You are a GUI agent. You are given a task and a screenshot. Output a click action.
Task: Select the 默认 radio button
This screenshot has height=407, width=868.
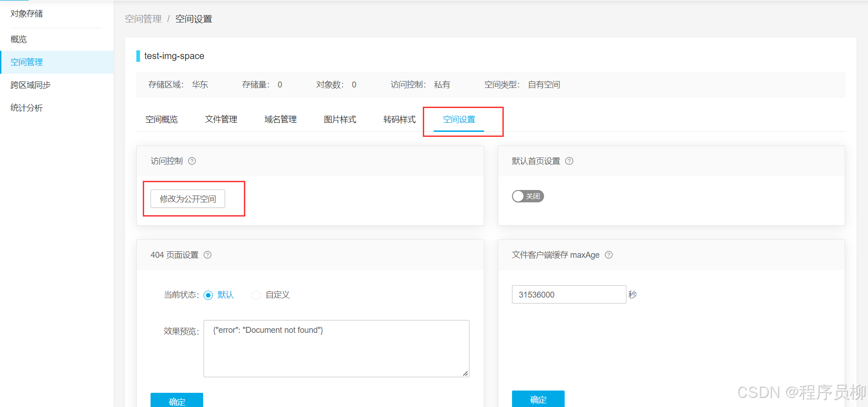pyautogui.click(x=208, y=295)
